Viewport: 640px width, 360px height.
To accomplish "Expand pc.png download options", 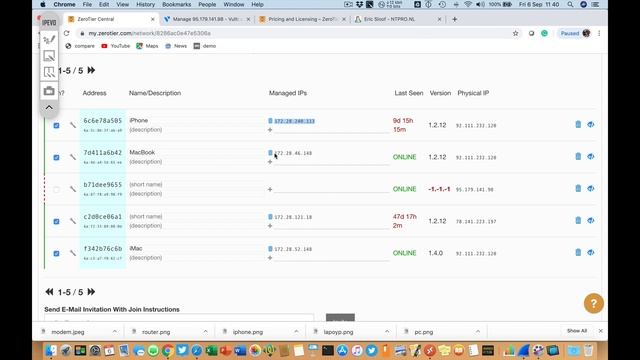I will point(478,331).
